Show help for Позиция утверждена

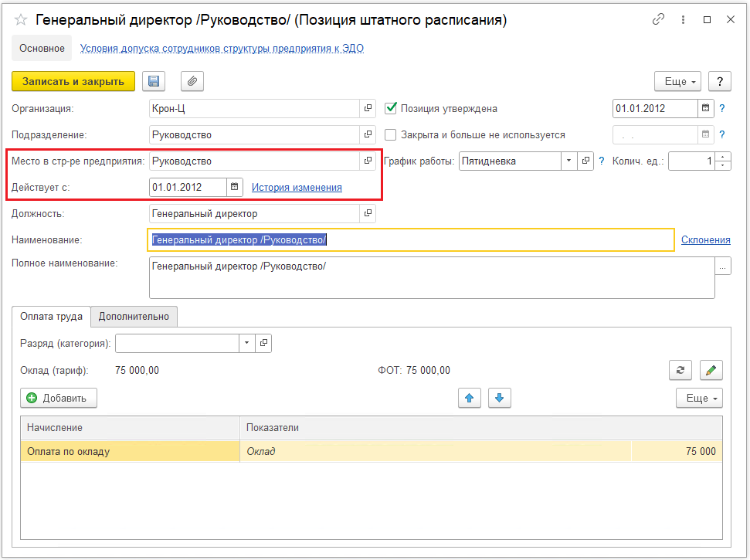[x=722, y=109]
